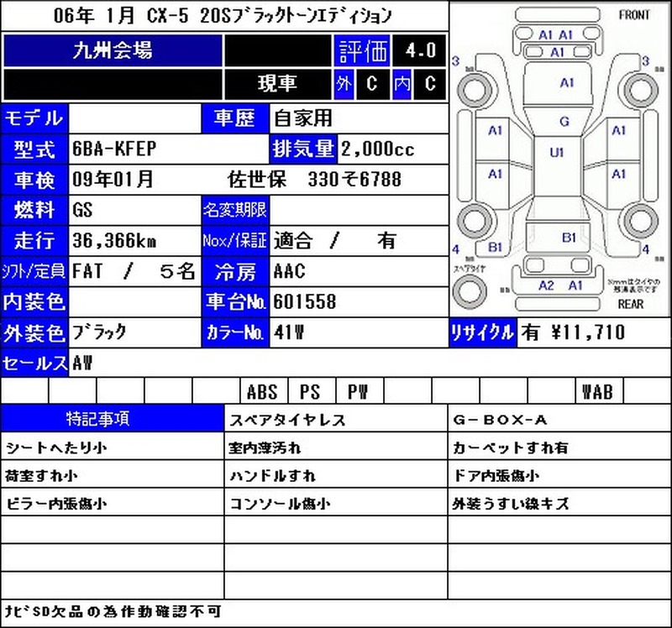Select the A2 rear bumper mark
The image size is (672, 628).
546,285
